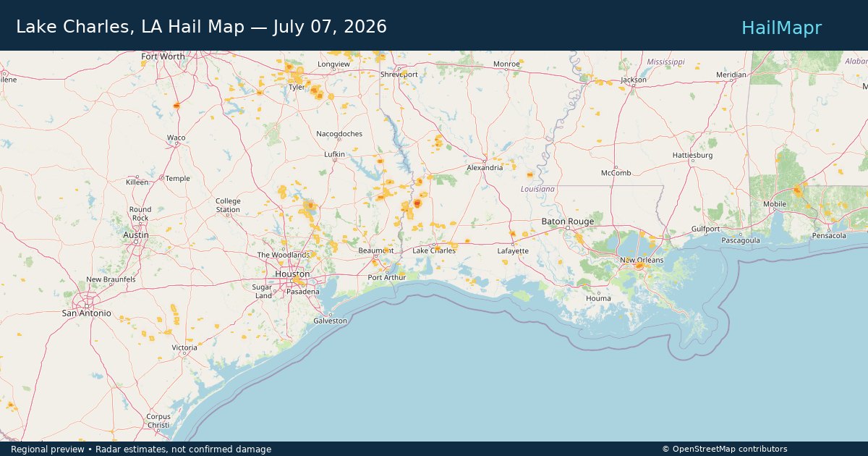This screenshot has height=456, width=868.
Task: Click the Corpus Christi label
Action: [x=158, y=421]
